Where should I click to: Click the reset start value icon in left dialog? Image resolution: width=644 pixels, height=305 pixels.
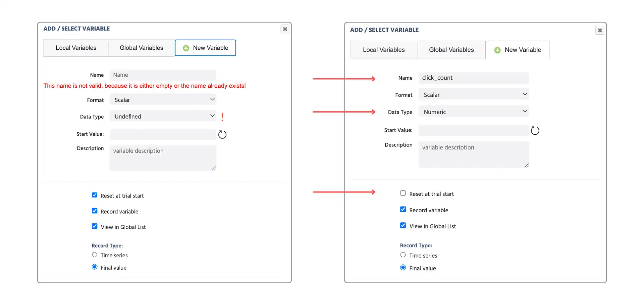pyautogui.click(x=222, y=135)
